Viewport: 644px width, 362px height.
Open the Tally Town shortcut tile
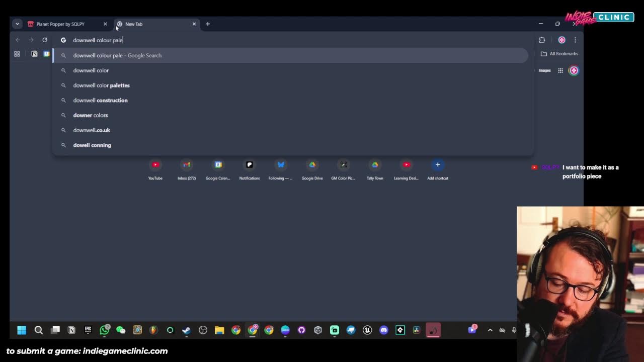point(375,169)
